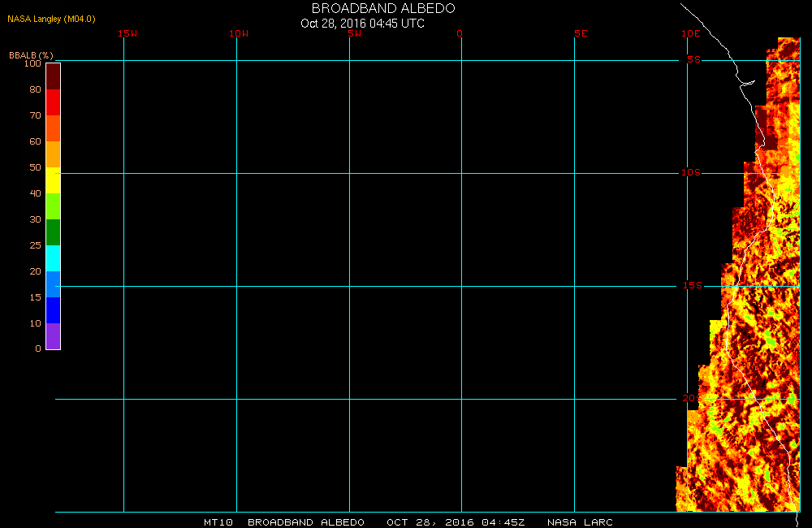Click the colorbar tick value '15'

[x=35, y=297]
